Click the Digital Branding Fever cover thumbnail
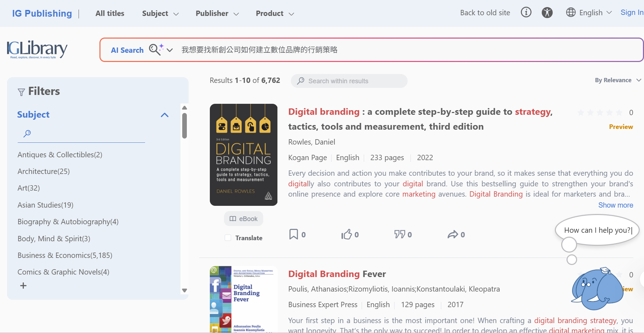Viewport: 644px width, 333px height. [x=243, y=299]
